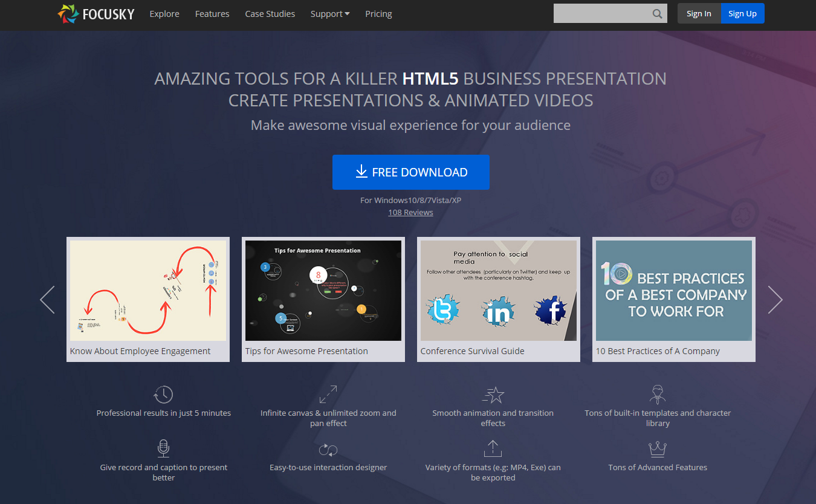Click the search magnifier icon

pyautogui.click(x=658, y=14)
